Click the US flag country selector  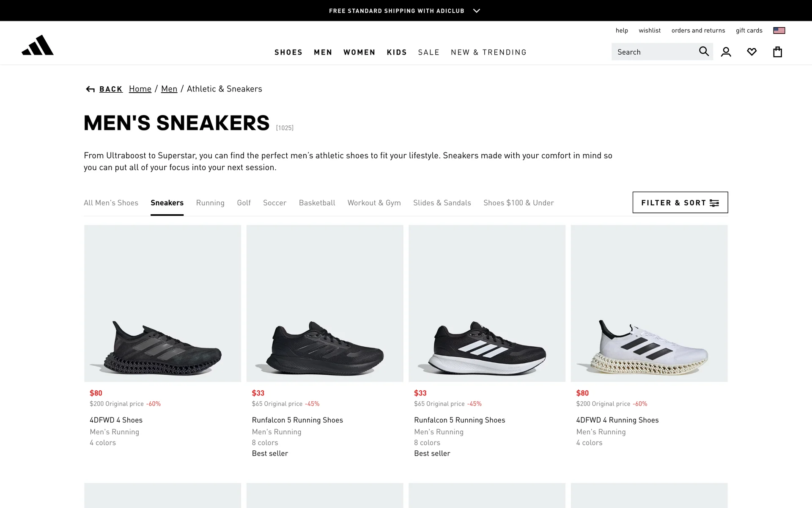[x=779, y=30]
